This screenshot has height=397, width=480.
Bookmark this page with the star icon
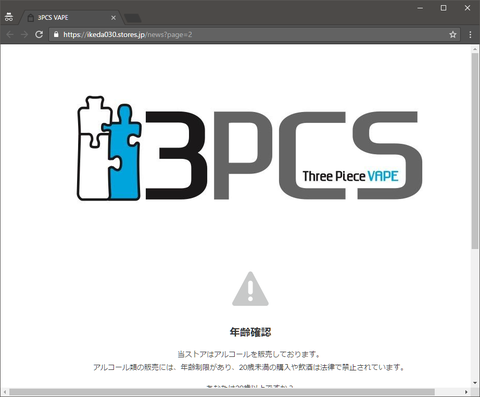452,35
